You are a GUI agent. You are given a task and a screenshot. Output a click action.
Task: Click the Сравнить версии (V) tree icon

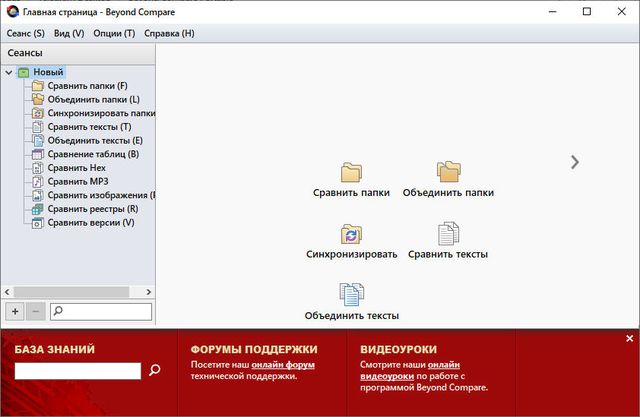(38, 223)
